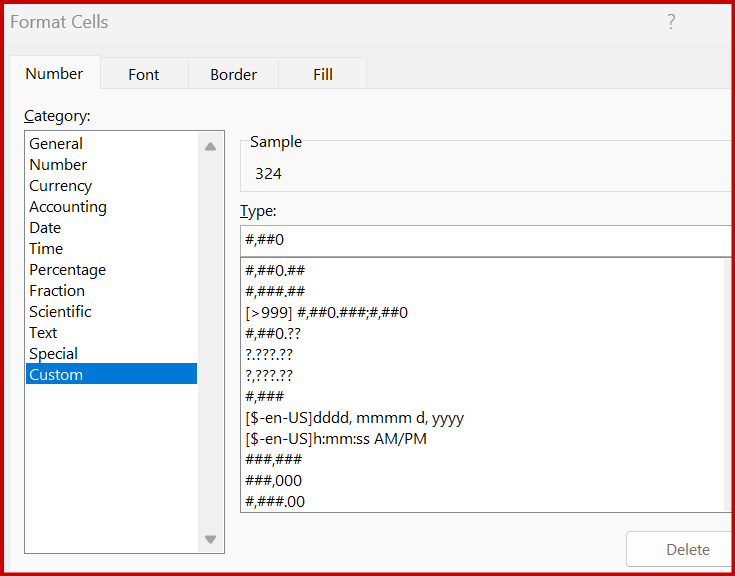Open the Border tab
The image size is (735, 576).
233,75
